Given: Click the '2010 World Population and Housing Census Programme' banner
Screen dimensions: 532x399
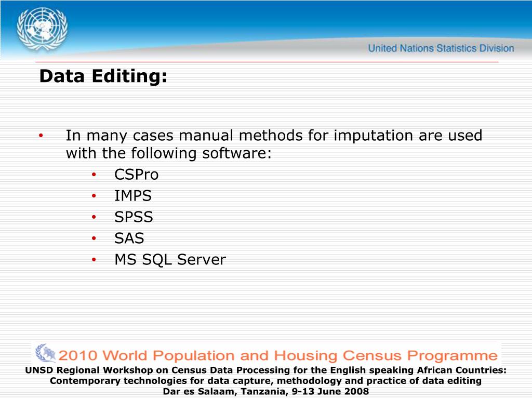Looking at the screenshot, I should click(x=277, y=356).
